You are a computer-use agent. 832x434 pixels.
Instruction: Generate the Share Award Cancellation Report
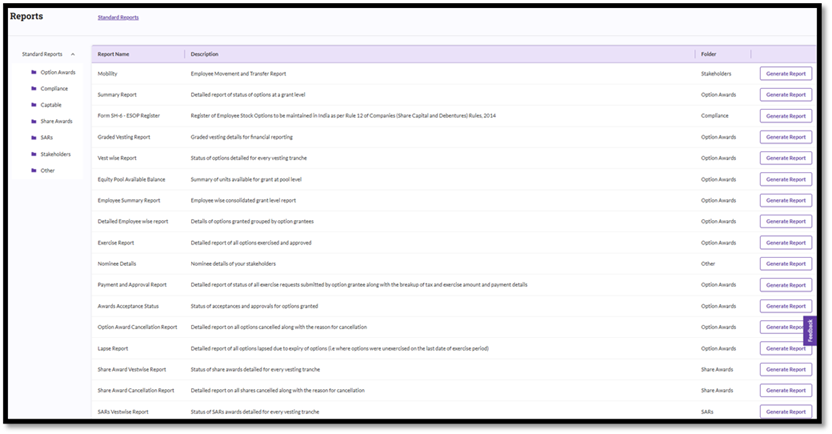pyautogui.click(x=786, y=390)
